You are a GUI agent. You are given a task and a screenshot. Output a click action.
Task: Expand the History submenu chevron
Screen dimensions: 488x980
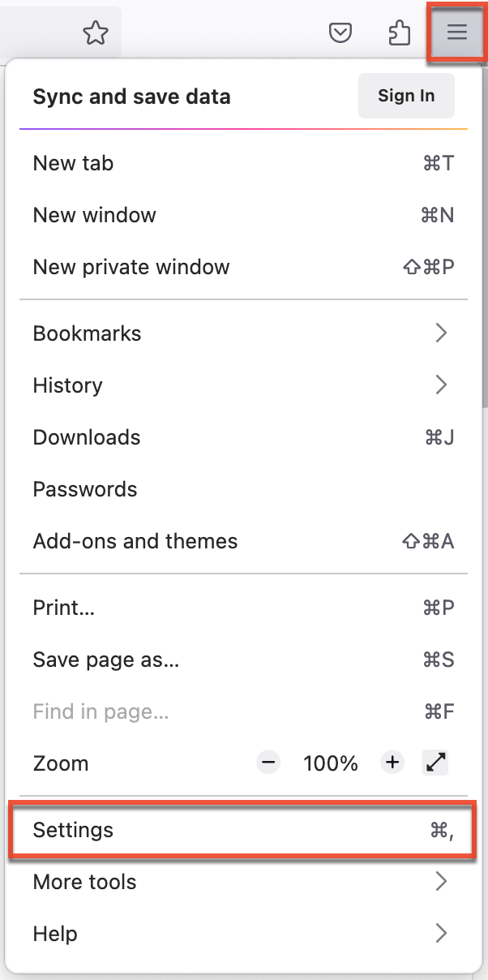[441, 385]
